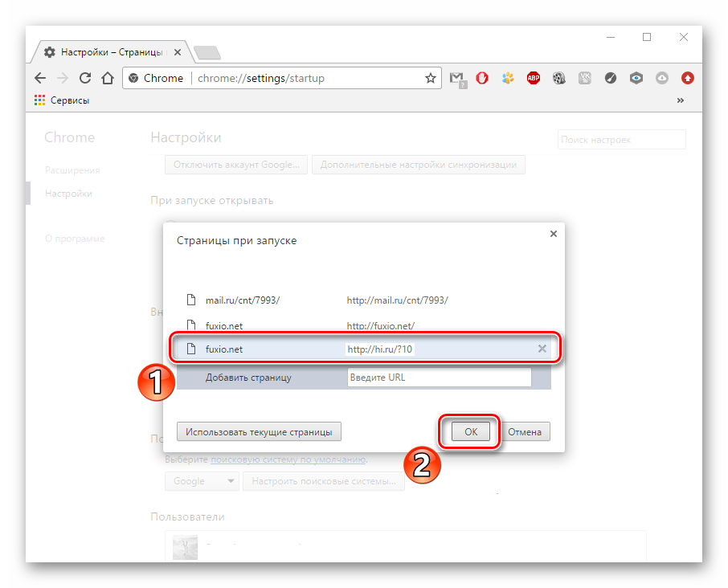Expand the Google search engine dropdown
Screen dimensions: 728x588
[x=202, y=481]
